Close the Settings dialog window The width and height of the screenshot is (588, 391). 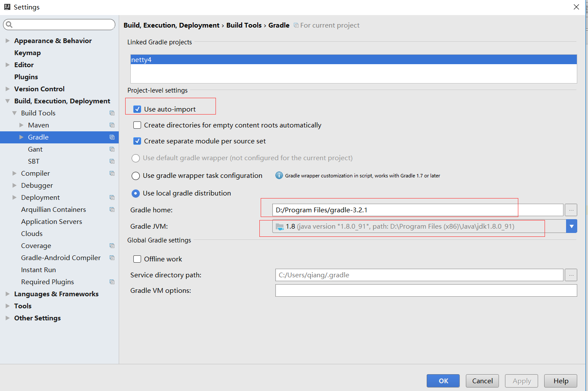[576, 7]
